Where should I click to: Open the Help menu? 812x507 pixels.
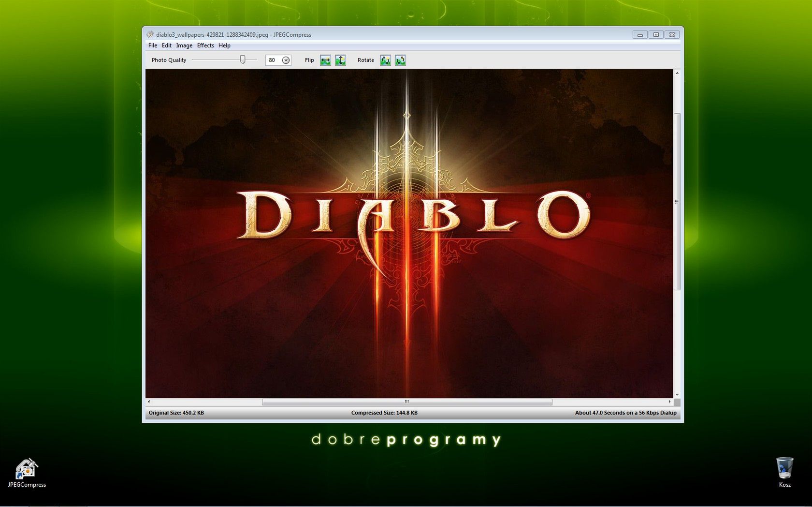point(224,45)
